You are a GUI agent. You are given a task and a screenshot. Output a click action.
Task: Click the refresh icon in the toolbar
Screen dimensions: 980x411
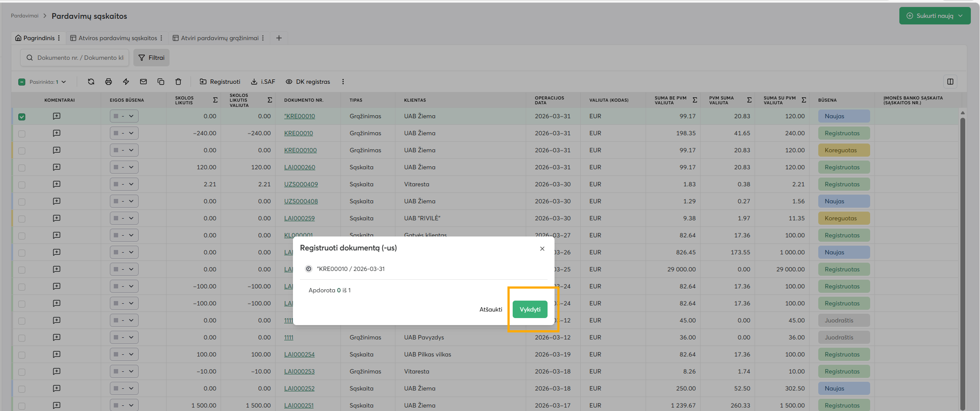click(x=91, y=82)
